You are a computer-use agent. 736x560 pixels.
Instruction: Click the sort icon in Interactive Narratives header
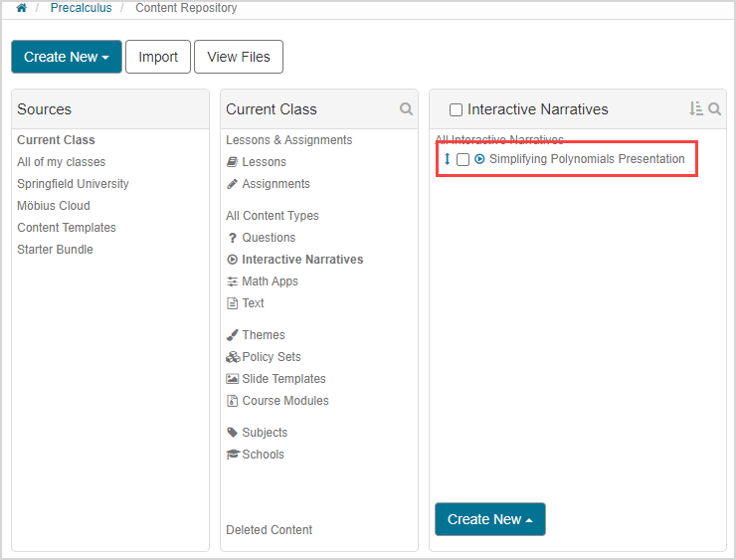click(x=695, y=109)
